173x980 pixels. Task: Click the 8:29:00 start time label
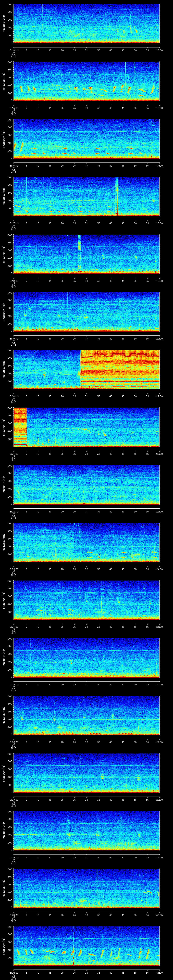14,915
